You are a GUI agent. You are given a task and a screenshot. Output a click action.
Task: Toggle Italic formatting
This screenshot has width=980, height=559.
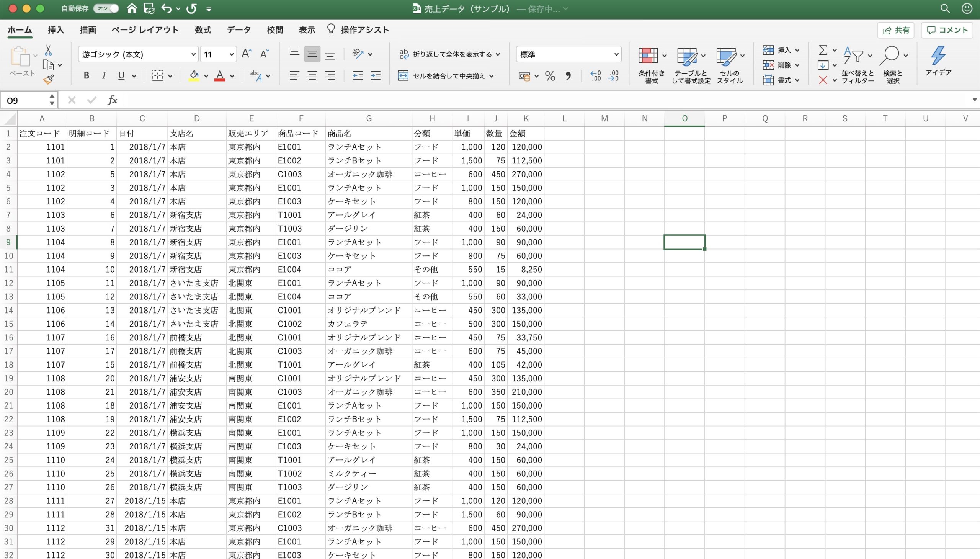click(104, 76)
